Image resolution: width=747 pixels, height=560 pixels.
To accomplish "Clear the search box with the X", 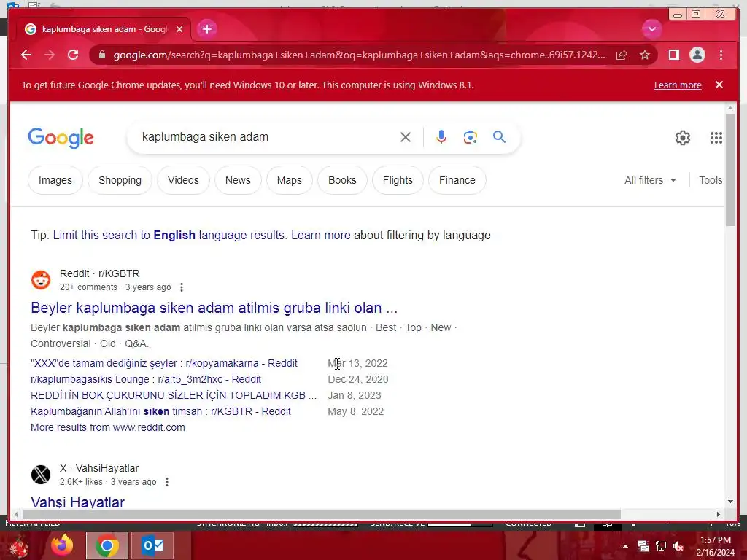I will pyautogui.click(x=406, y=137).
